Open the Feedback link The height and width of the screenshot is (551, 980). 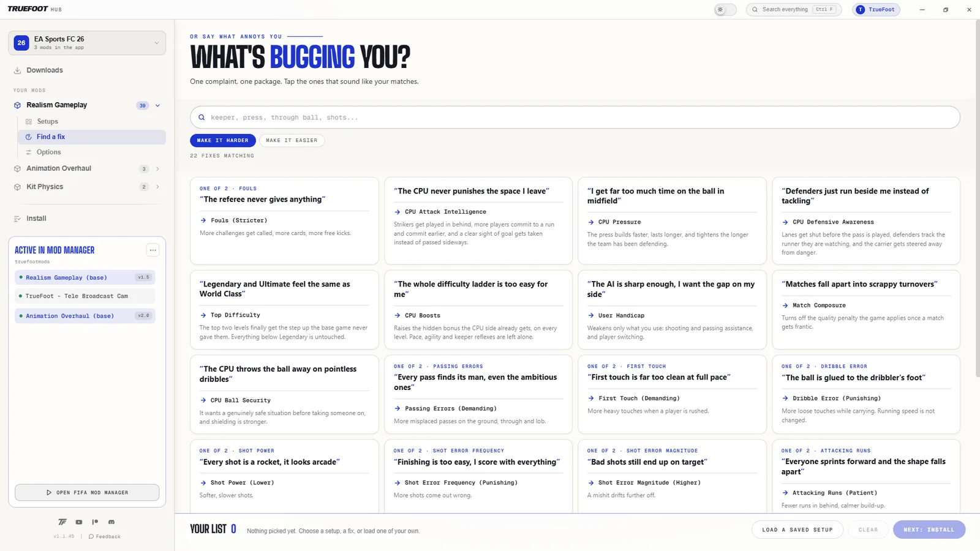point(105,537)
